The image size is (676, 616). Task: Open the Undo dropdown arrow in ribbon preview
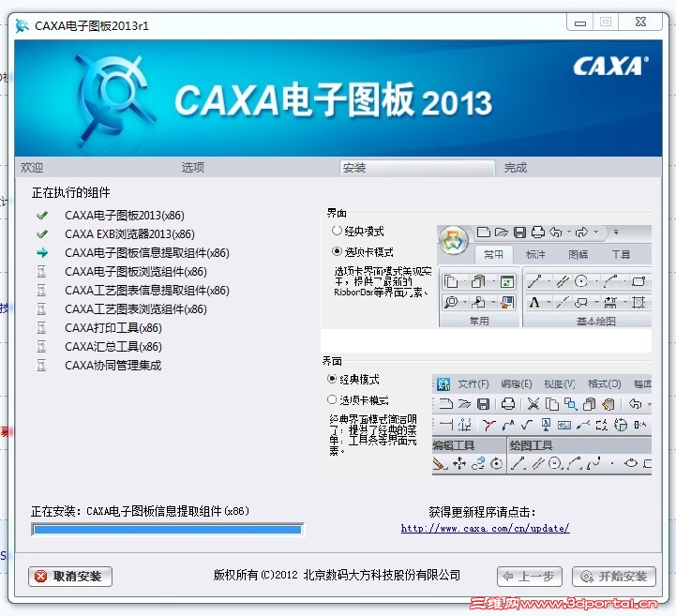pyautogui.click(x=569, y=233)
